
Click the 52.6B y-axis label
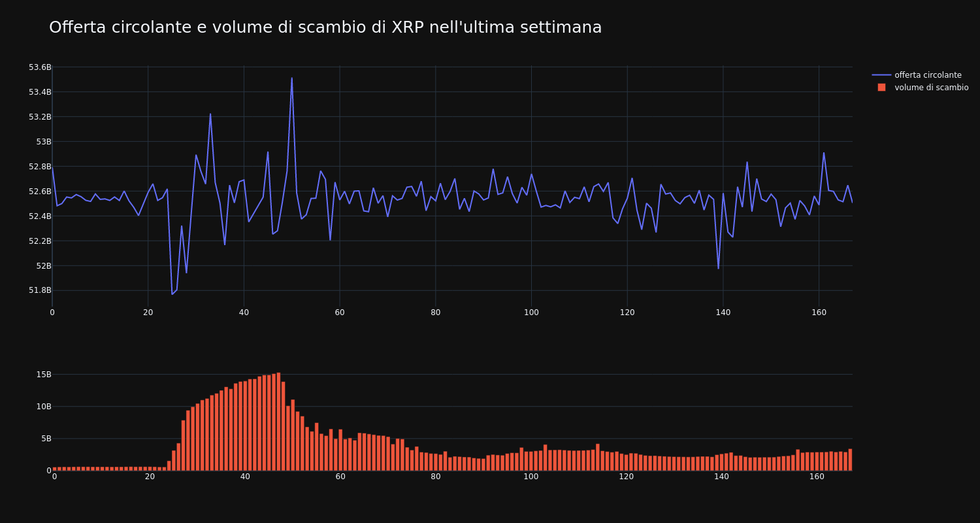[x=40, y=191]
